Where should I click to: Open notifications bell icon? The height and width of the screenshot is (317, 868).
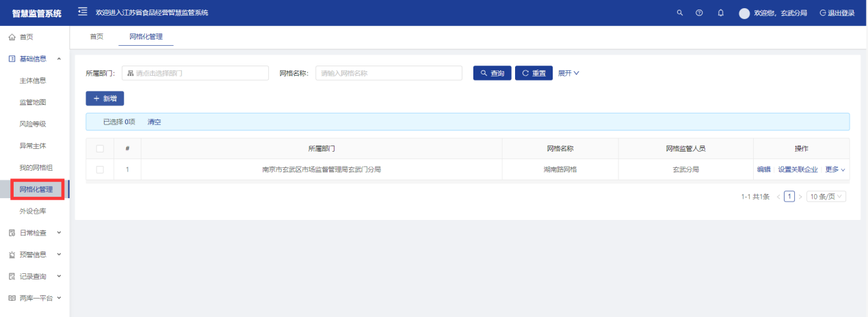tap(721, 13)
